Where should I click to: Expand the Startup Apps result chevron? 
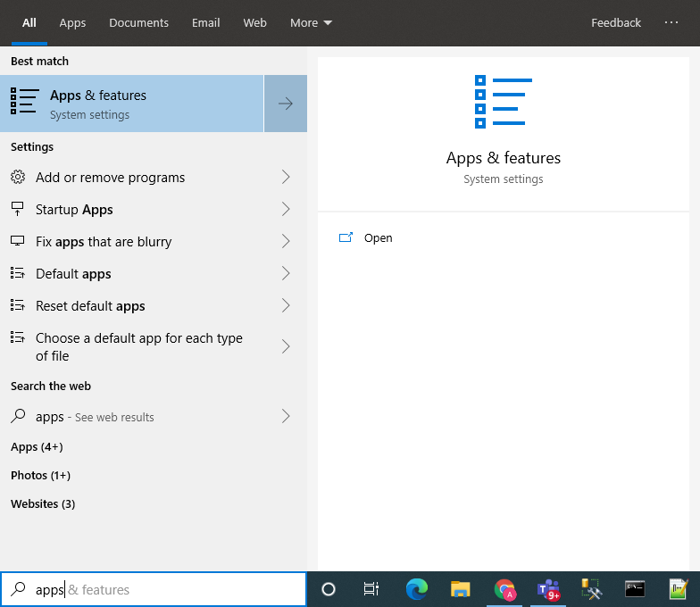tap(286, 210)
